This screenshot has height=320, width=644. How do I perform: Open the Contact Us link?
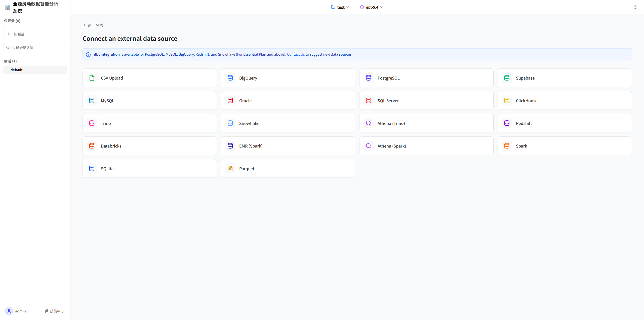point(296,54)
